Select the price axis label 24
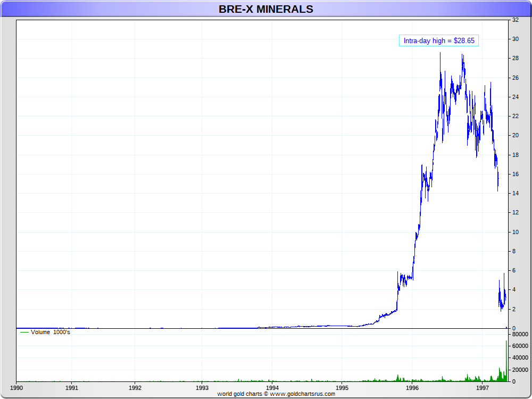This screenshot has width=532, height=399. (x=516, y=97)
